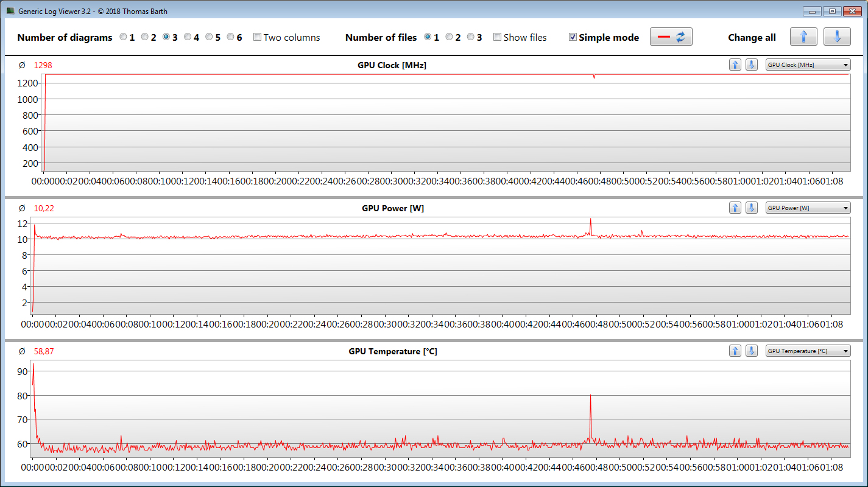This screenshot has height=487, width=868.
Task: Click the red line refresh color button
Action: [x=671, y=37]
